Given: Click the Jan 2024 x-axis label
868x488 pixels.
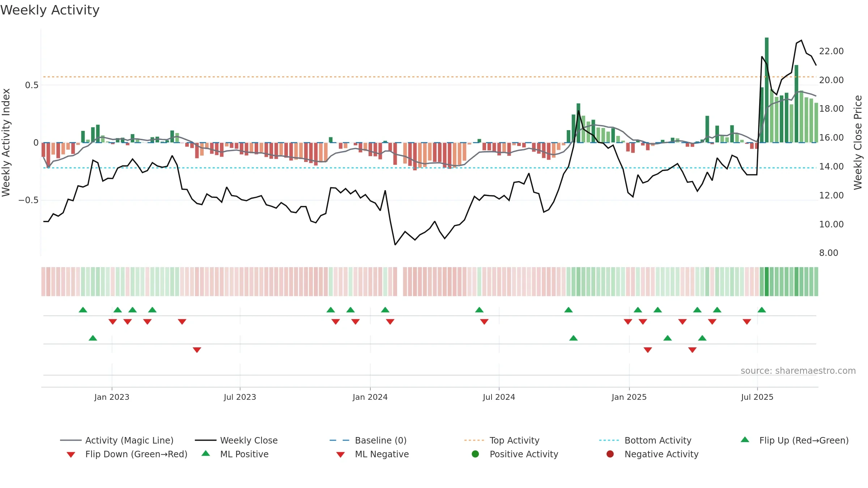Looking at the screenshot, I should coord(370,397).
